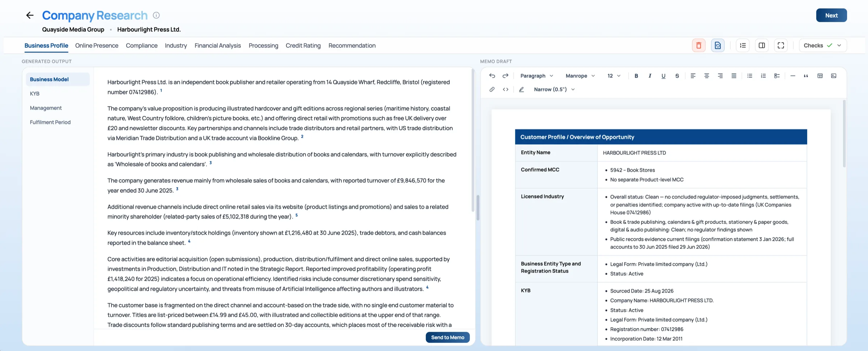Open the Processing tab
The image size is (868, 351).
coord(263,46)
